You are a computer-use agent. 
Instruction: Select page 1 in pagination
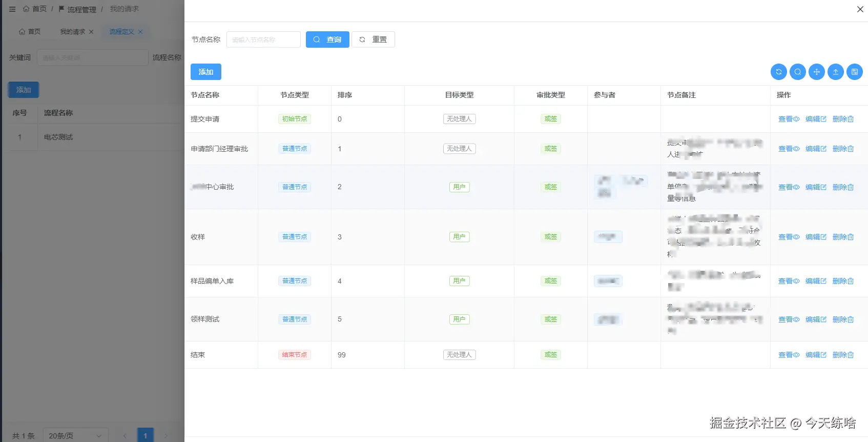[146, 435]
